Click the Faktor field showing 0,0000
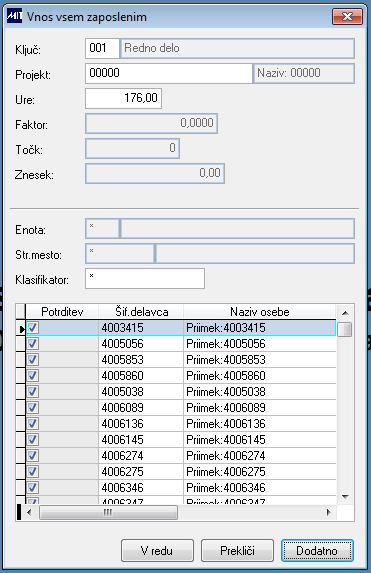This screenshot has height=573, width=371. point(151,123)
